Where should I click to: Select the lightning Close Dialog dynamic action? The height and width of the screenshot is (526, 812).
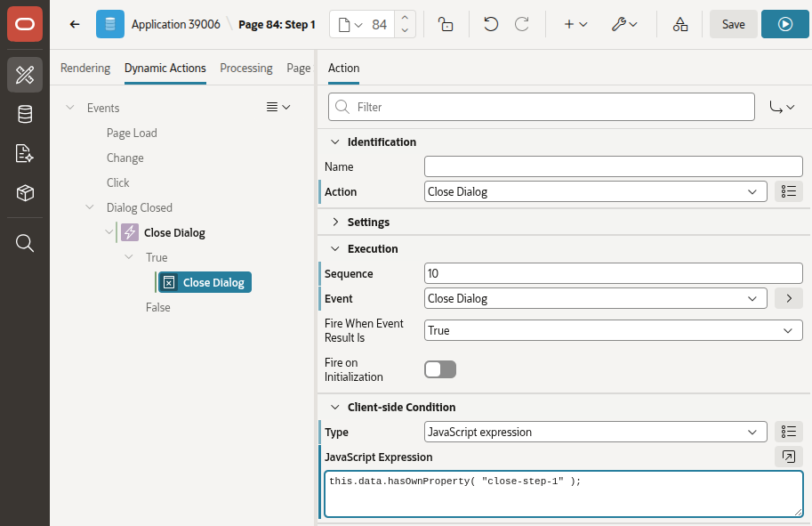[x=163, y=232]
